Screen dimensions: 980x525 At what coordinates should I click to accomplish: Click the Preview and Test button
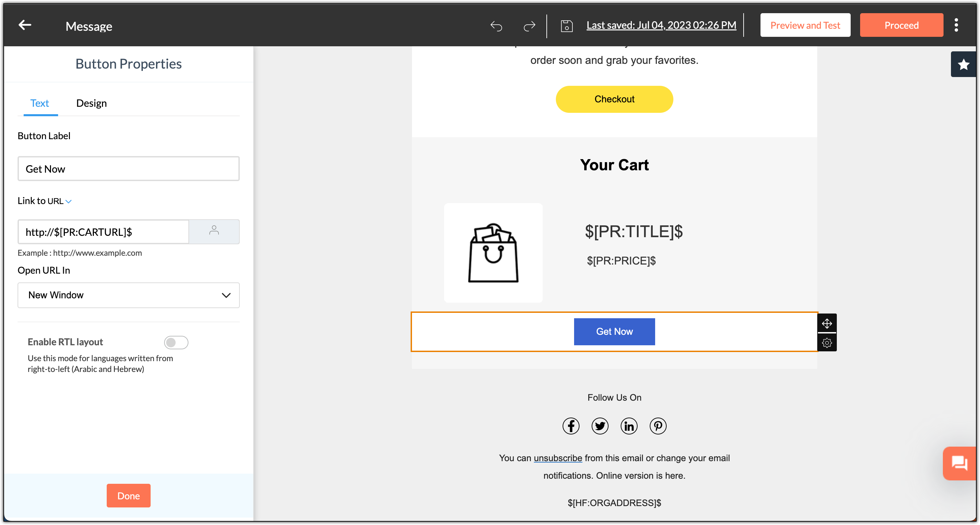[805, 25]
